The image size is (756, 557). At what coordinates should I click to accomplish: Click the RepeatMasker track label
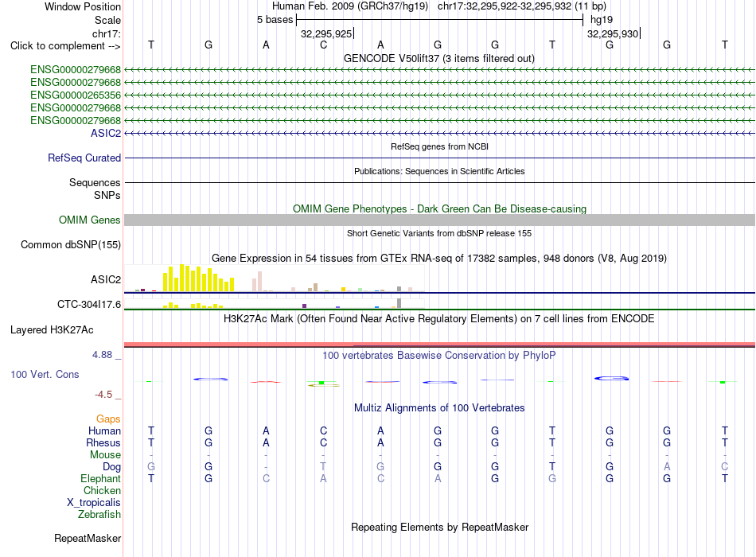pos(88,538)
